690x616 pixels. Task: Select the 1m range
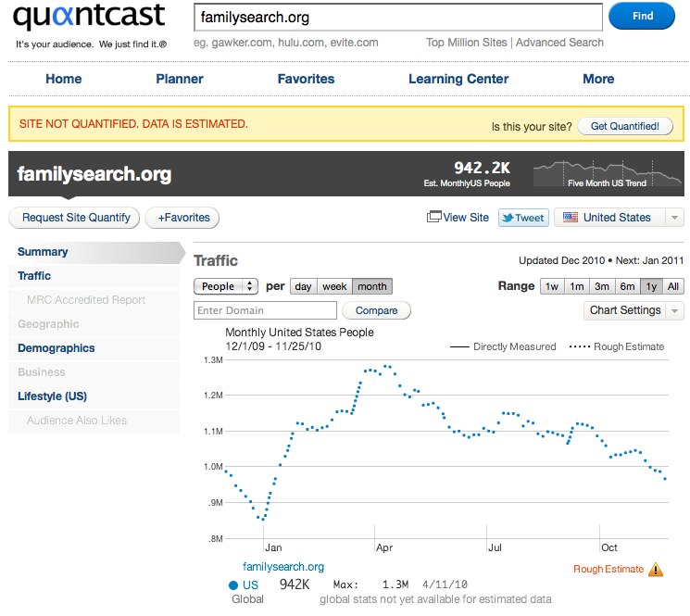(x=577, y=286)
